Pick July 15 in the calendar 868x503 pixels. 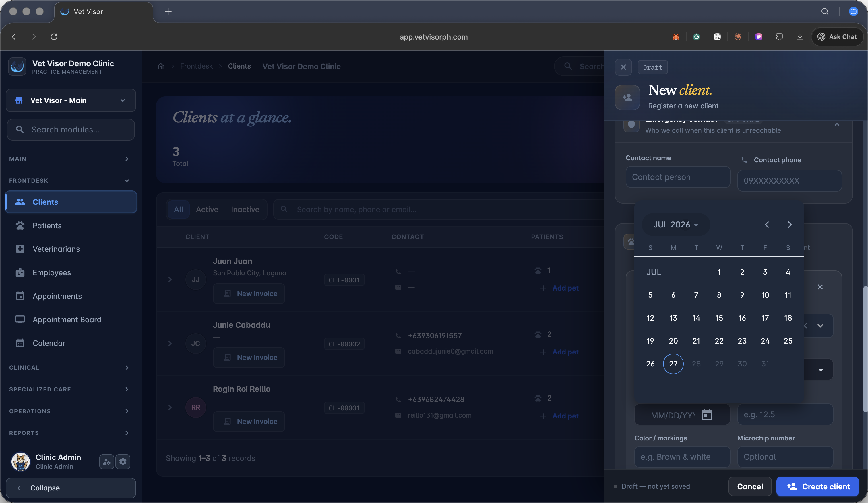(719, 318)
